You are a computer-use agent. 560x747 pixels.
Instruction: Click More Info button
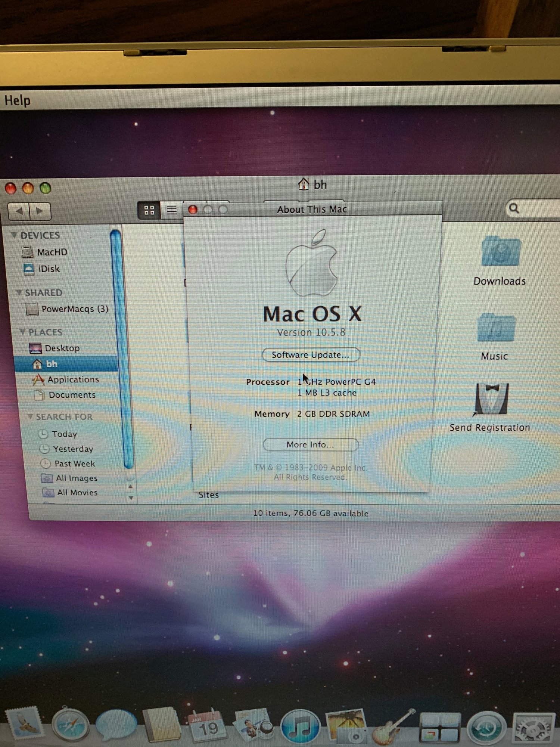pos(311,444)
